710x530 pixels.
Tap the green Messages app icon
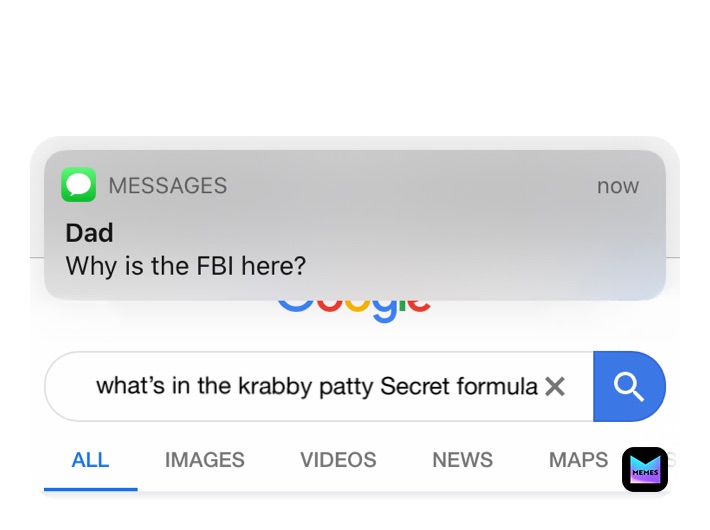(78, 185)
